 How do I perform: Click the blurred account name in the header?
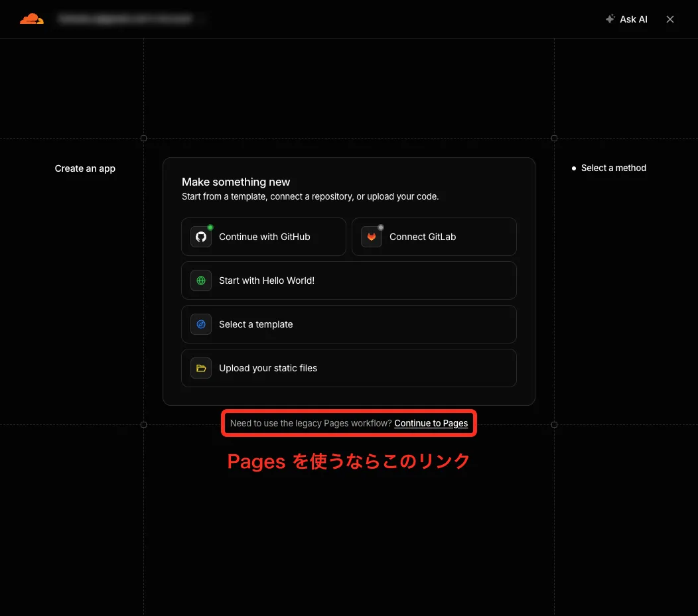coord(125,19)
